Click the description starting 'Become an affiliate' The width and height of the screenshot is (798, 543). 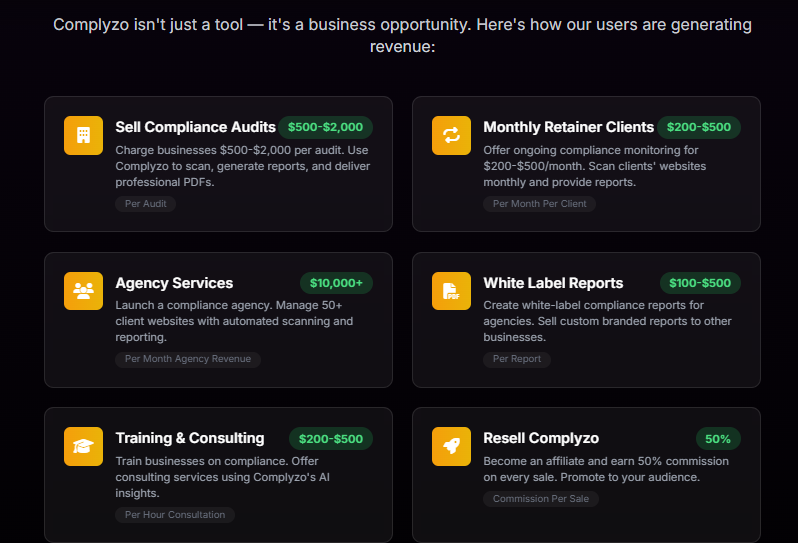606,469
